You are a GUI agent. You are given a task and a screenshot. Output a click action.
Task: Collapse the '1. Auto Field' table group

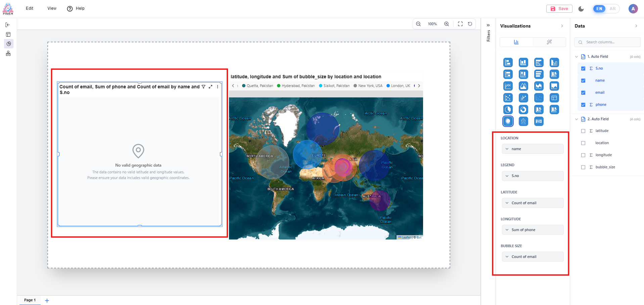(x=577, y=57)
